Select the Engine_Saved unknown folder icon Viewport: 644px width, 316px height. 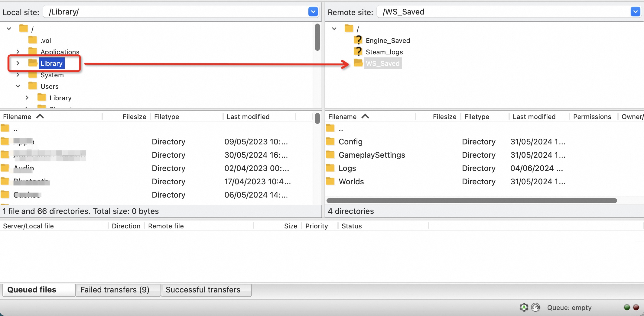pos(358,40)
